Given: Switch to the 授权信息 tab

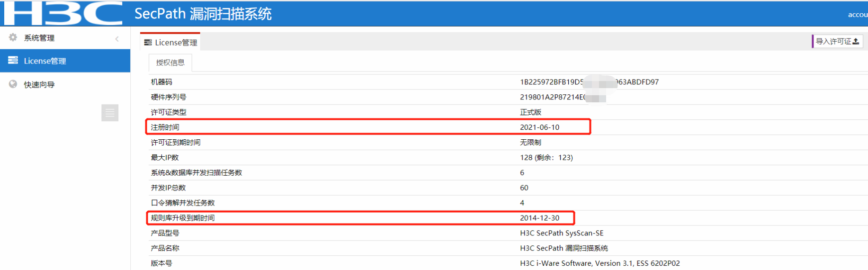Looking at the screenshot, I should coord(170,63).
